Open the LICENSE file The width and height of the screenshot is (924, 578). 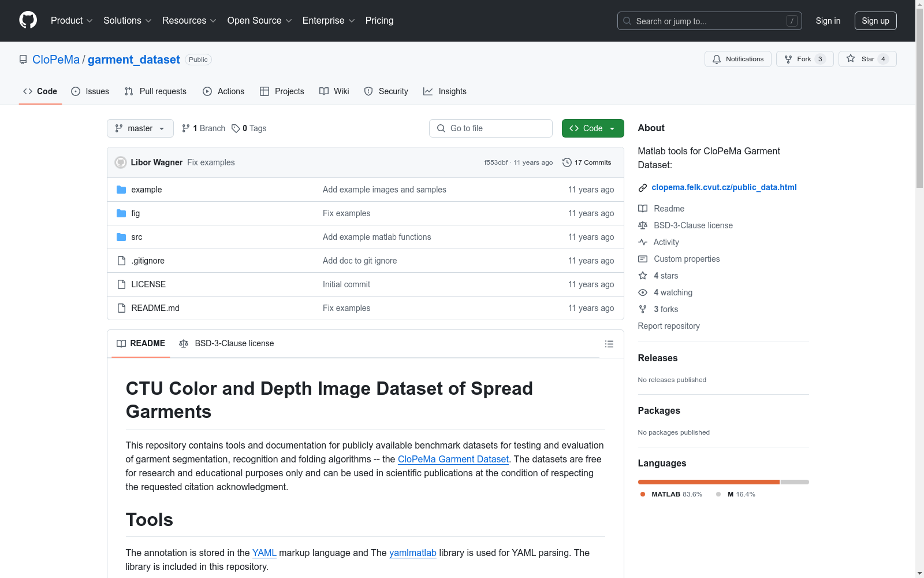point(148,284)
